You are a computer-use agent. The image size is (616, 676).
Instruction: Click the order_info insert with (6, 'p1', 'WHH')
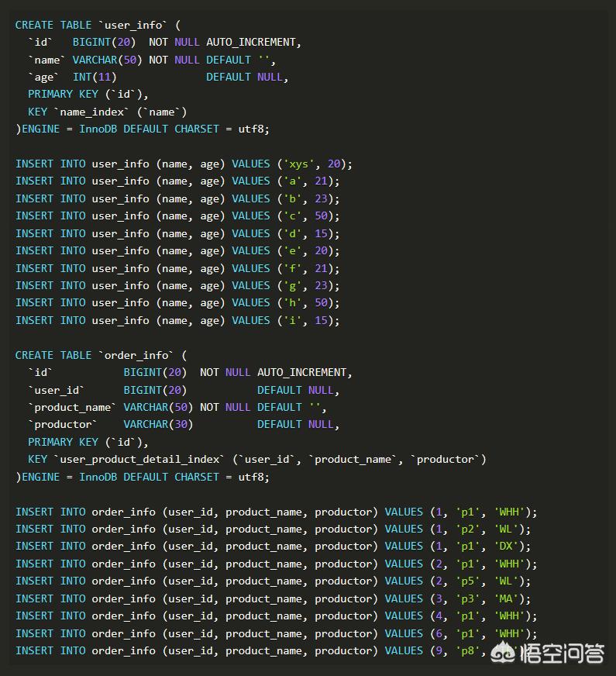point(277,634)
